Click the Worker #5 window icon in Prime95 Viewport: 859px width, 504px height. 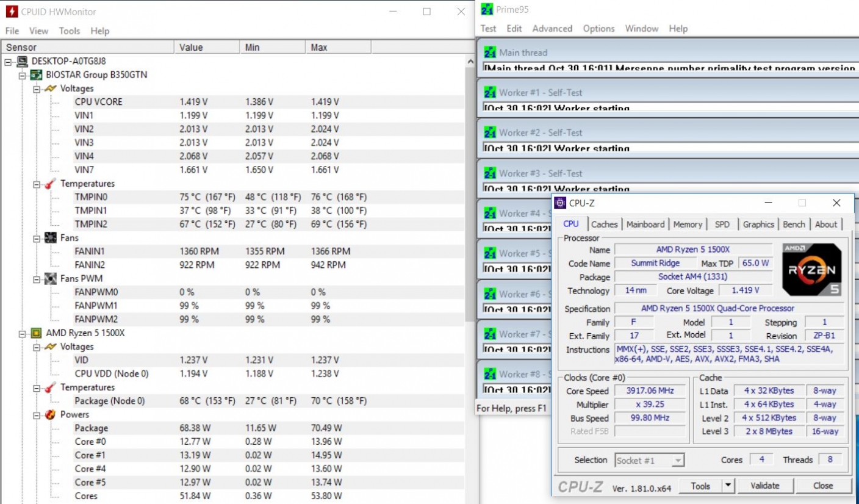pos(490,253)
